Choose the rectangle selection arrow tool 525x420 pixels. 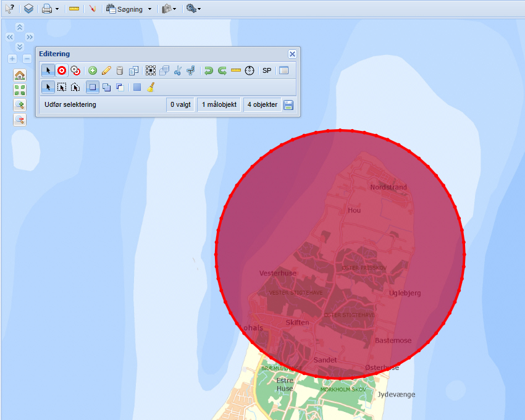click(62, 88)
